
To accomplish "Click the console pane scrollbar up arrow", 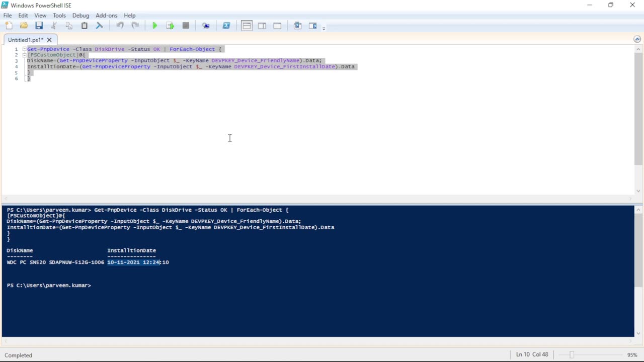I will click(638, 209).
